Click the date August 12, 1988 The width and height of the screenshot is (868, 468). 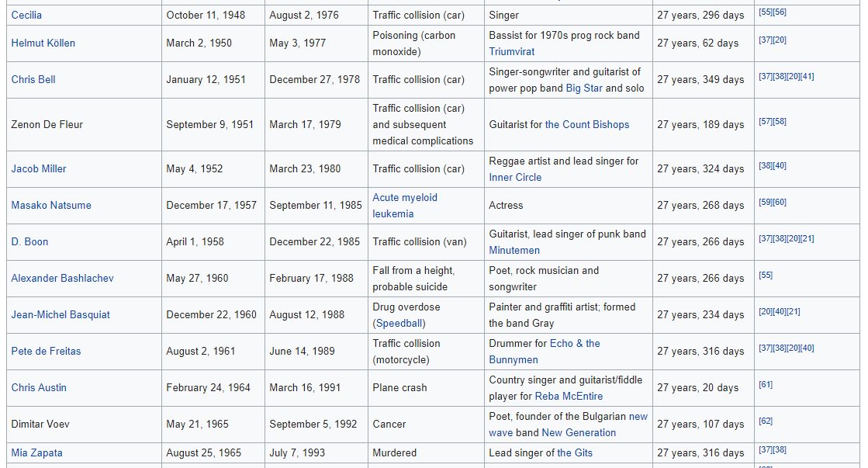(306, 314)
